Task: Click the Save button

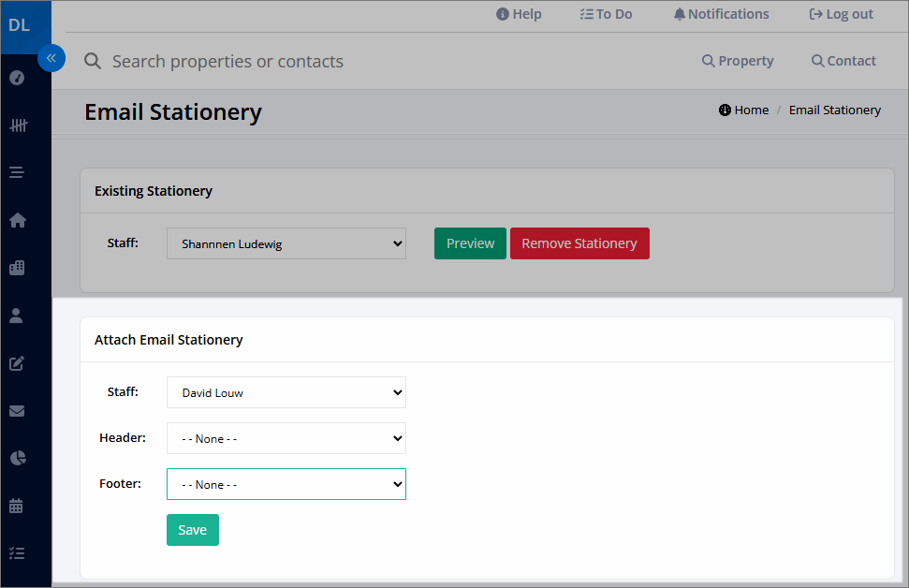Action: pos(193,530)
